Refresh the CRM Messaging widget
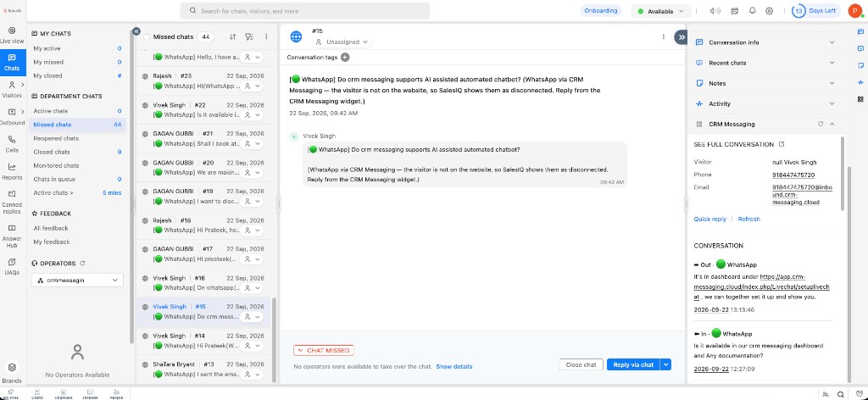868x400 pixels. coord(821,124)
